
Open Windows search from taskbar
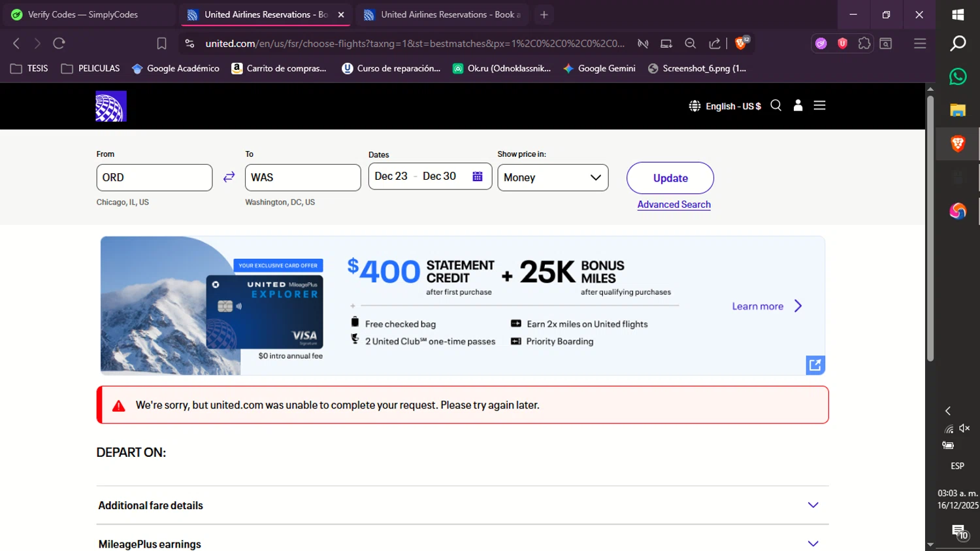[x=958, y=43]
